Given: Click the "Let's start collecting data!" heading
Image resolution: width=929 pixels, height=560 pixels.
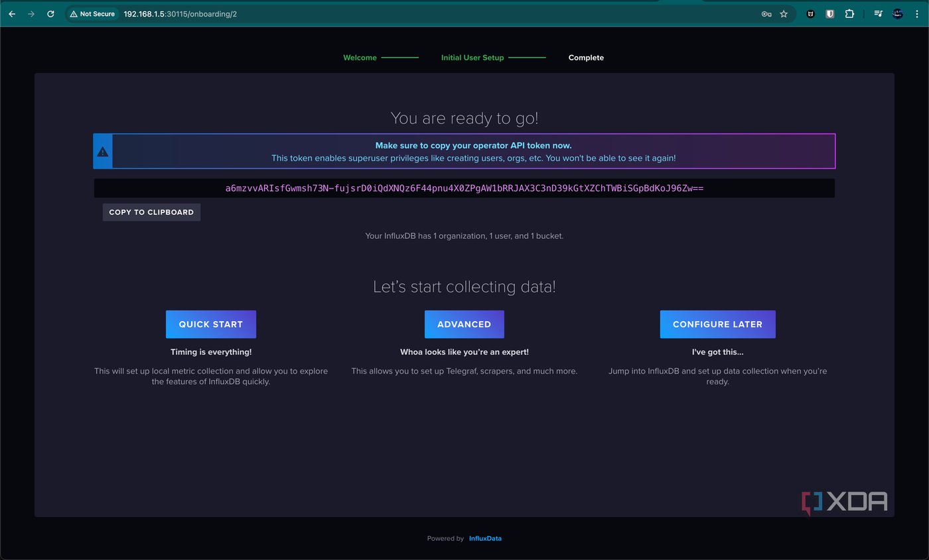Looking at the screenshot, I should (464, 287).
